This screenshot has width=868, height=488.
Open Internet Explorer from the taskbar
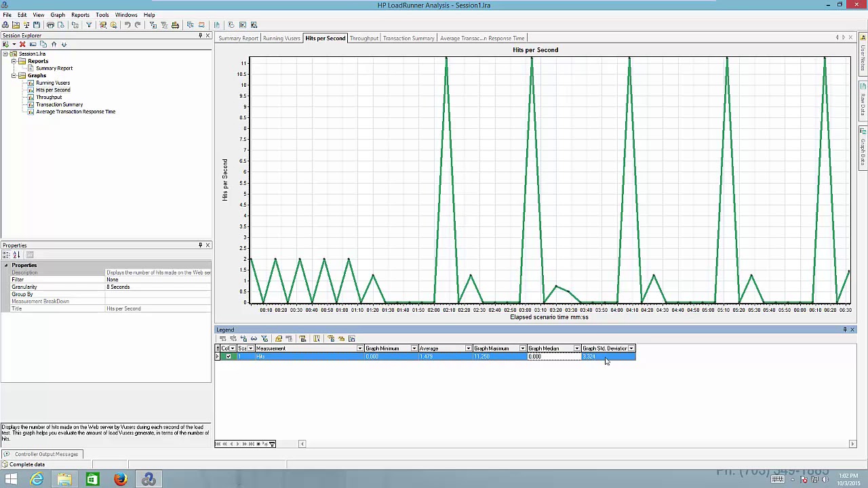click(x=37, y=479)
